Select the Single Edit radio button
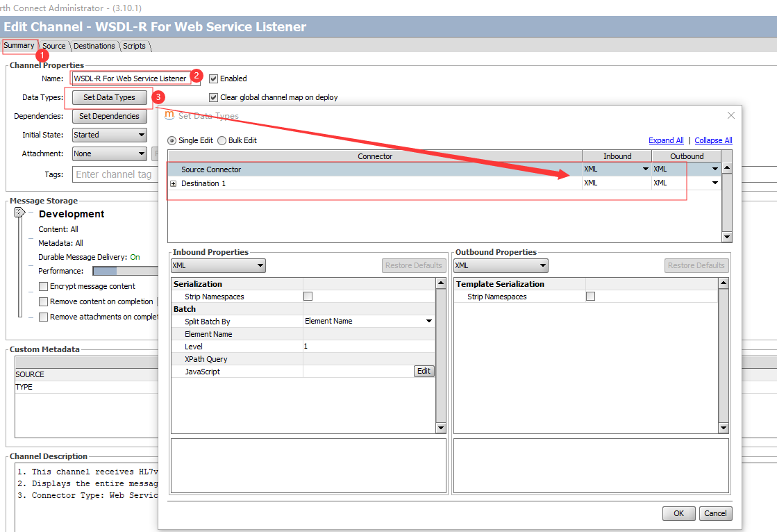777x532 pixels. [x=172, y=141]
